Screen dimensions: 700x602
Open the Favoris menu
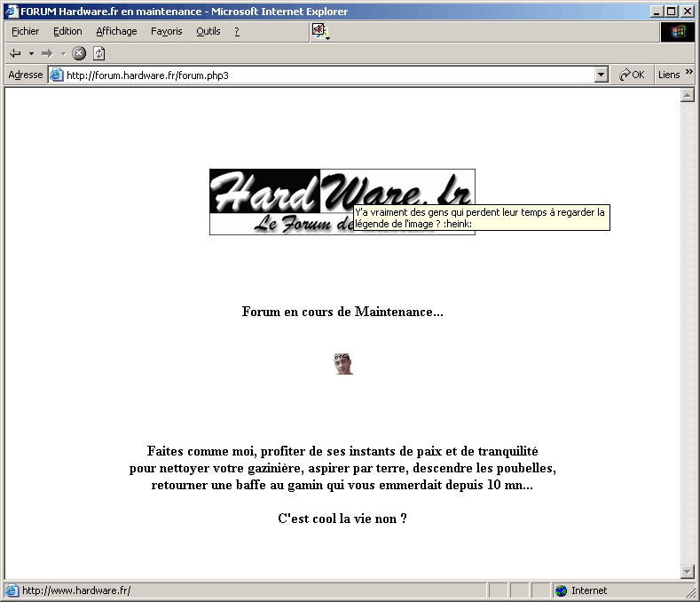[x=166, y=31]
